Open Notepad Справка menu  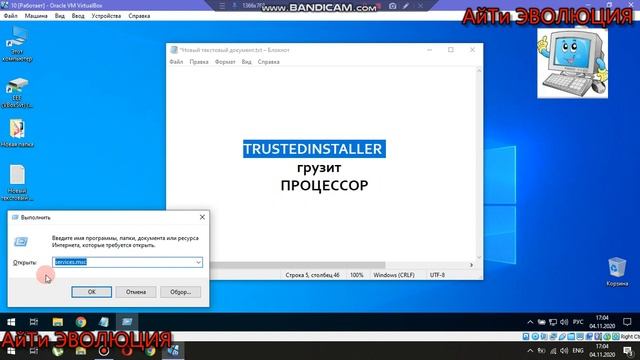[x=269, y=62]
